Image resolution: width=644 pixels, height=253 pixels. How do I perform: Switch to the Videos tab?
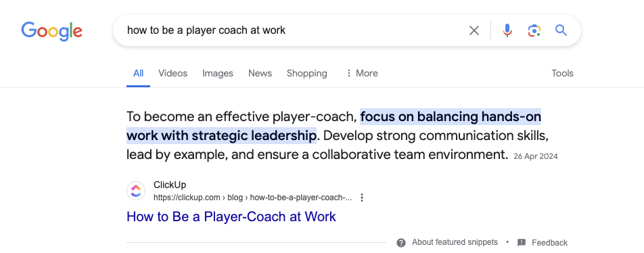[x=173, y=73]
